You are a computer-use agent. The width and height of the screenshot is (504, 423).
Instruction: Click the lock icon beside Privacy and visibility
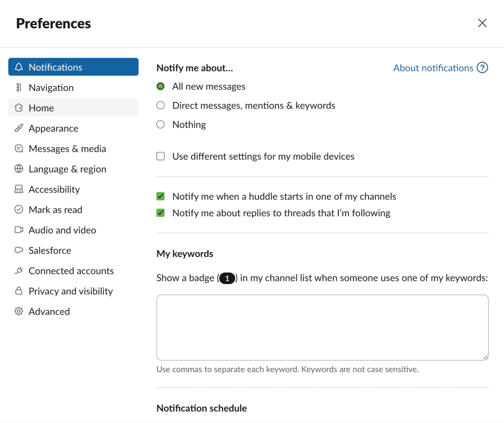pyautogui.click(x=18, y=291)
